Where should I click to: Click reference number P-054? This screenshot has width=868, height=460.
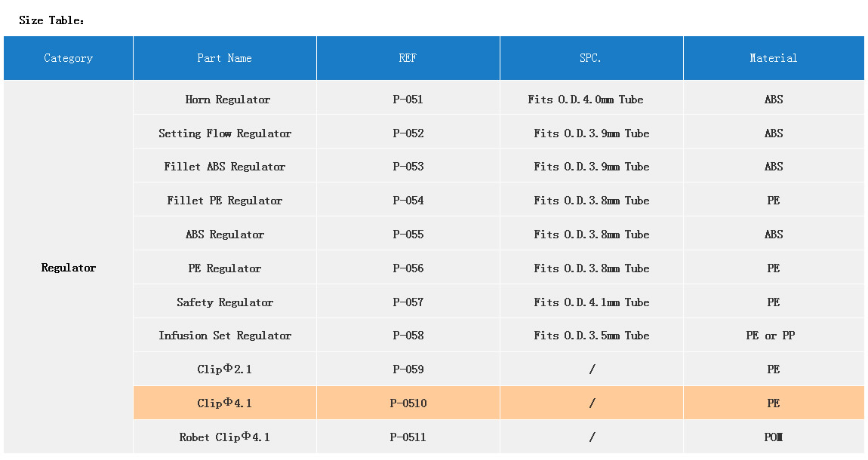click(408, 201)
